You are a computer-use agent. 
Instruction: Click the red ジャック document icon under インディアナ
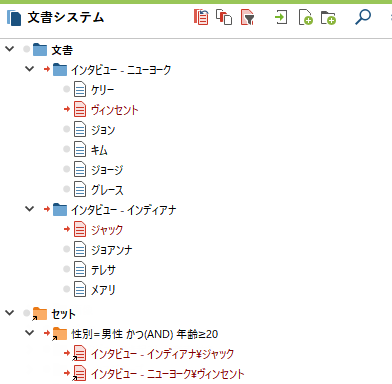[80, 230]
